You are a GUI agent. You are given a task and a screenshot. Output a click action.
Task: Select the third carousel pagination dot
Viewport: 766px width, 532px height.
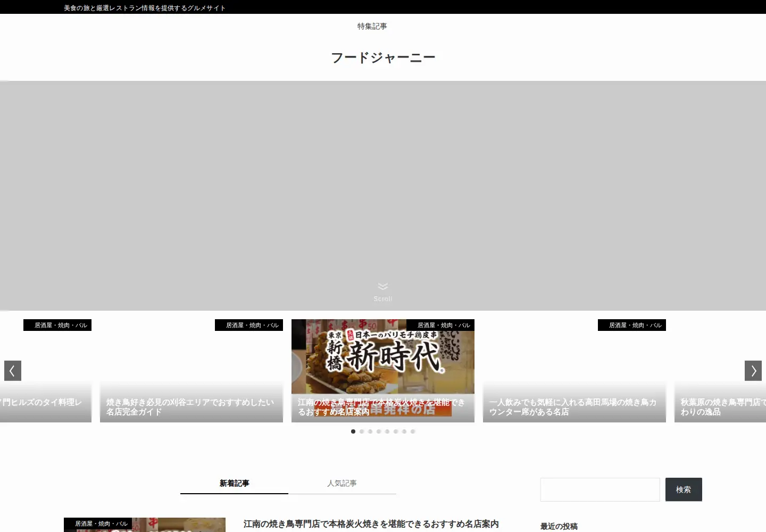pos(370,431)
